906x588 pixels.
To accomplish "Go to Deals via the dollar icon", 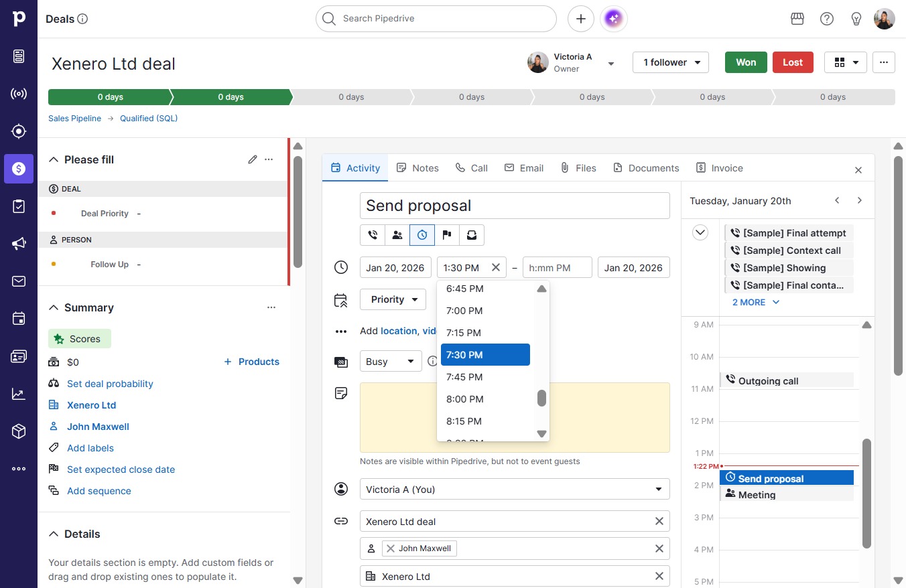I will (19, 169).
